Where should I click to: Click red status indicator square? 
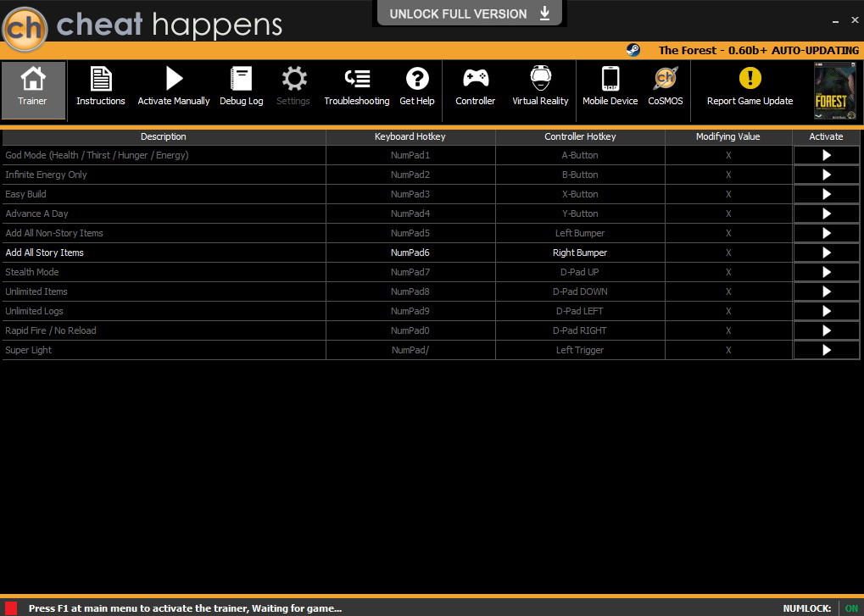[x=10, y=608]
